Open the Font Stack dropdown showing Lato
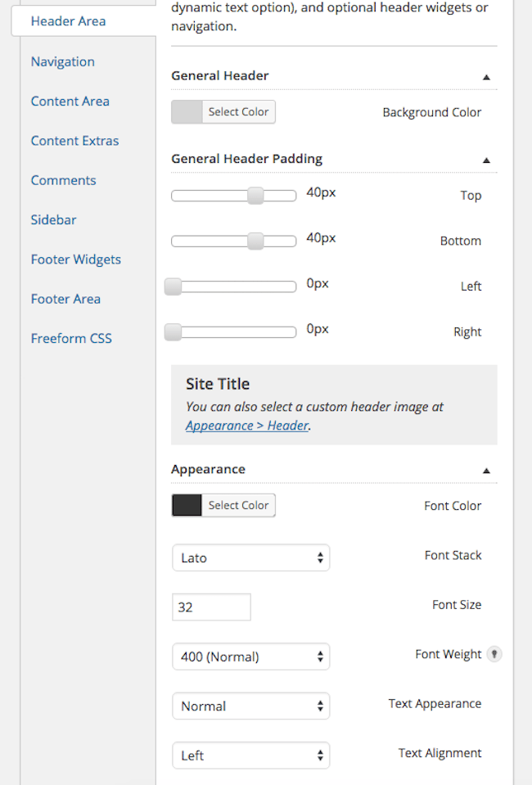 250,558
